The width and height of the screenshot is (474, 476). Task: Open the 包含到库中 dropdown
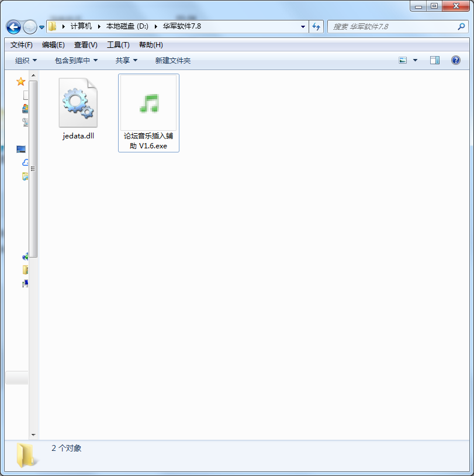(x=76, y=60)
